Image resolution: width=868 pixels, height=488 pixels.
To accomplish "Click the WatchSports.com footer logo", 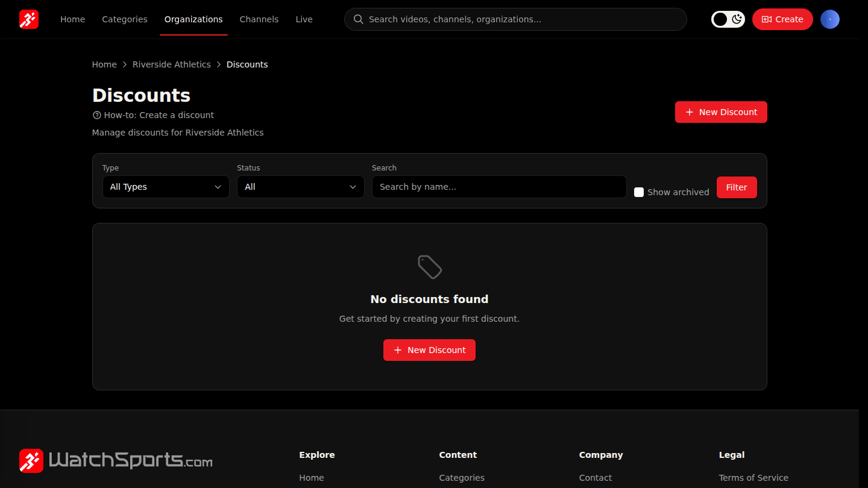I will [x=116, y=461].
